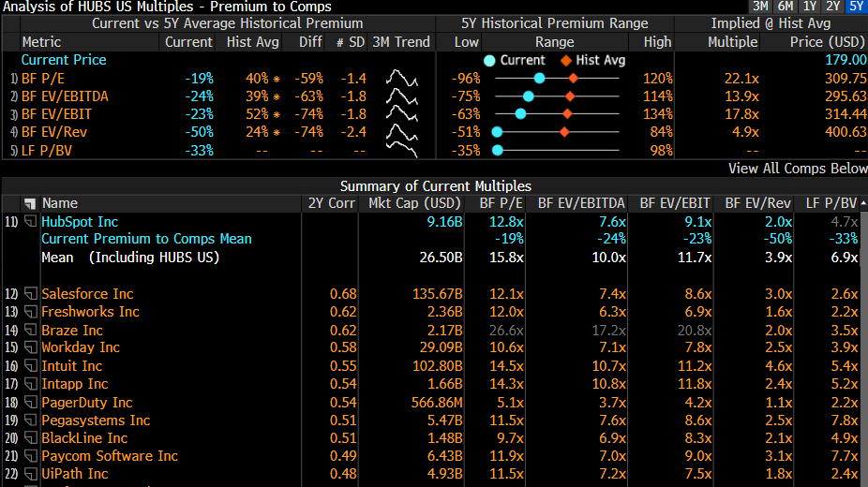
Task: Click the note icon beside Freshworks Inc
Action: point(30,311)
